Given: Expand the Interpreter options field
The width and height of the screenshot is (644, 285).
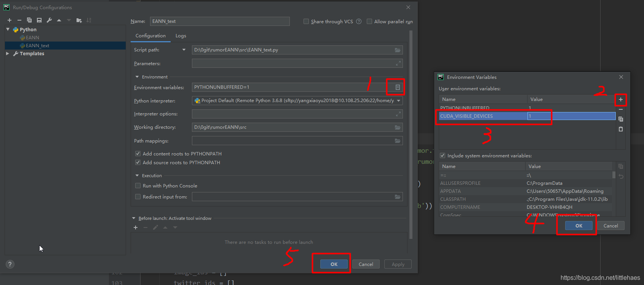Looking at the screenshot, I should coord(398,114).
